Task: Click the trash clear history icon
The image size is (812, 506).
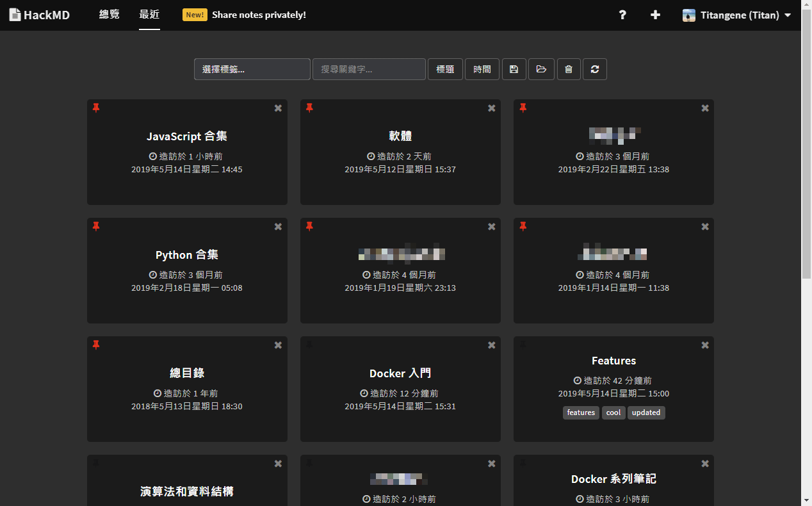Action: coord(569,69)
